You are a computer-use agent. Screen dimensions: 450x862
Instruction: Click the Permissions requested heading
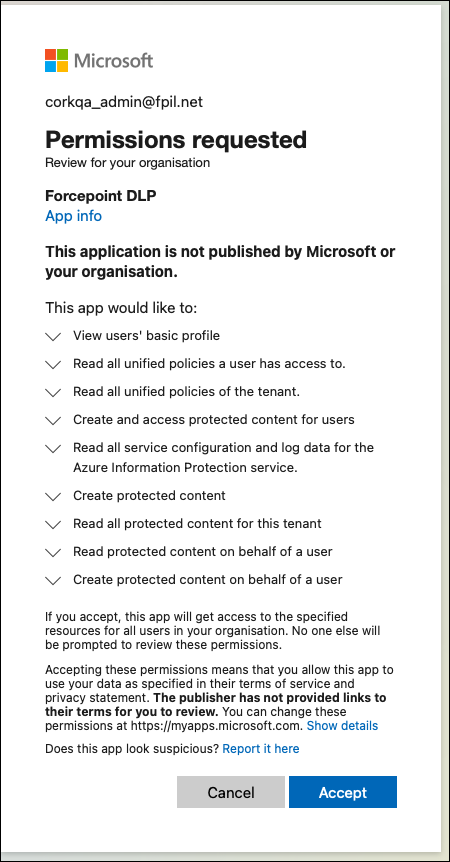tap(176, 140)
